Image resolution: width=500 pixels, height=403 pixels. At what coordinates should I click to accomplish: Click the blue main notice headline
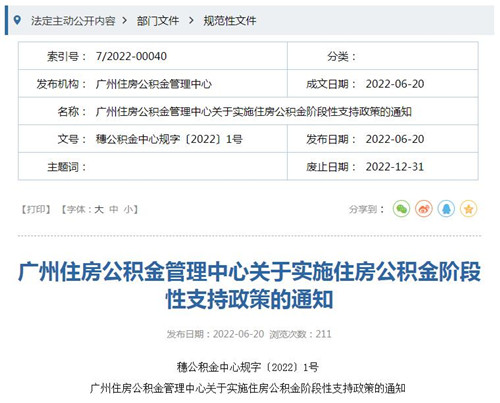pyautogui.click(x=249, y=285)
